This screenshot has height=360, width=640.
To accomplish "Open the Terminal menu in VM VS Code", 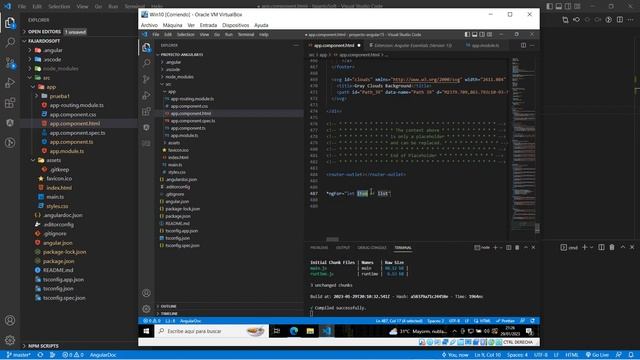I will 246,35.
